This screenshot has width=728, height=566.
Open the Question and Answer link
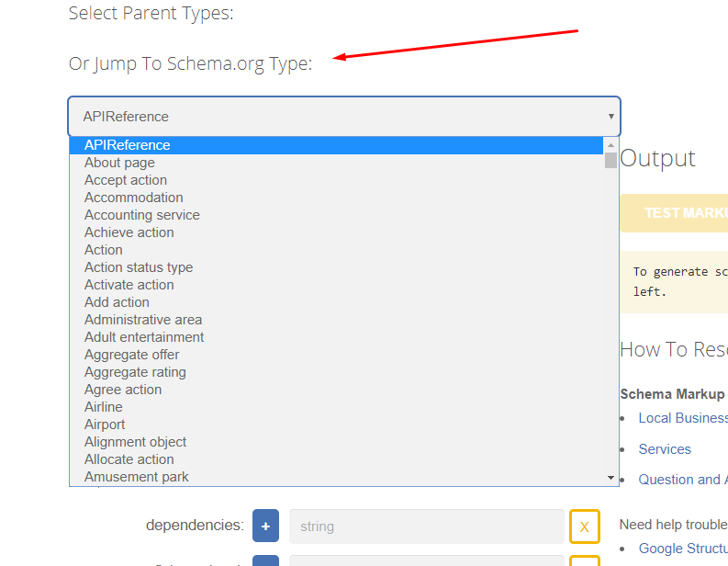(x=683, y=479)
